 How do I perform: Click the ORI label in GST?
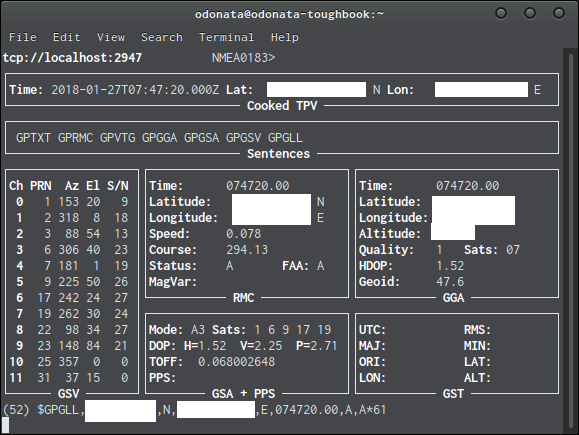point(373,362)
